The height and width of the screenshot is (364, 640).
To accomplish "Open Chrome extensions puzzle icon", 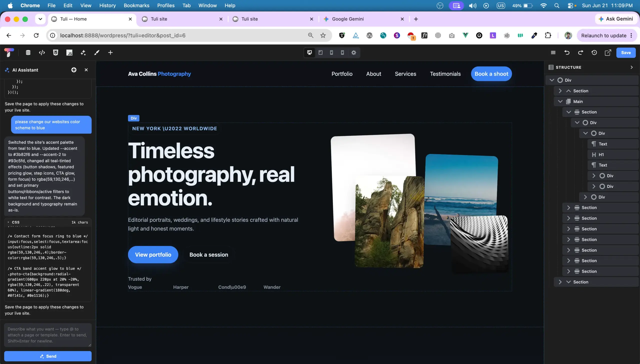I will [548, 35].
